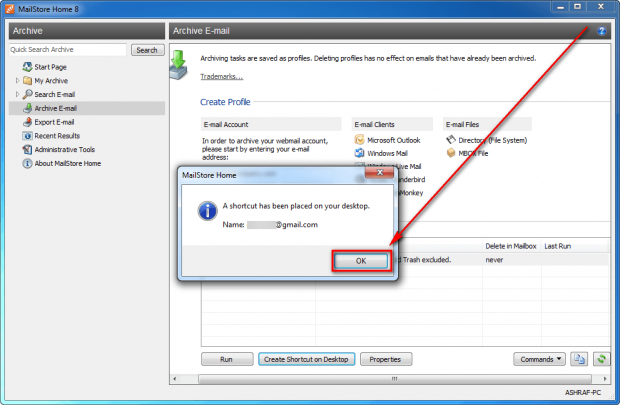Select My Archive in the sidebar
This screenshot has width=620, height=405.
click(51, 81)
